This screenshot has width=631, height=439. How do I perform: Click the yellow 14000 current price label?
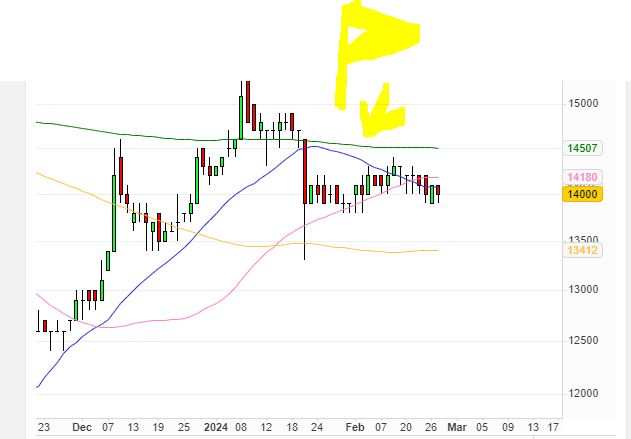pos(582,194)
